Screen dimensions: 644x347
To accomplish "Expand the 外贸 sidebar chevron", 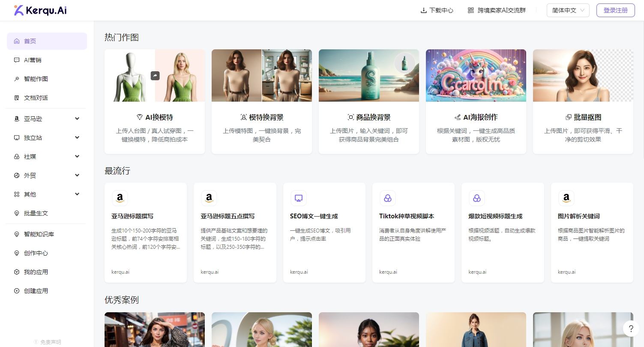I will (77, 175).
